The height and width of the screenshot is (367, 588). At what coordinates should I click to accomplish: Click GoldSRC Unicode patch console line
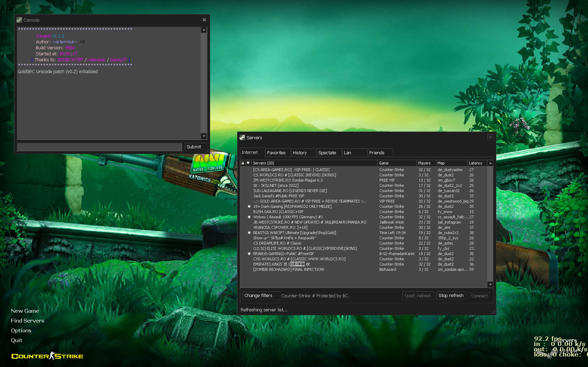[58, 71]
